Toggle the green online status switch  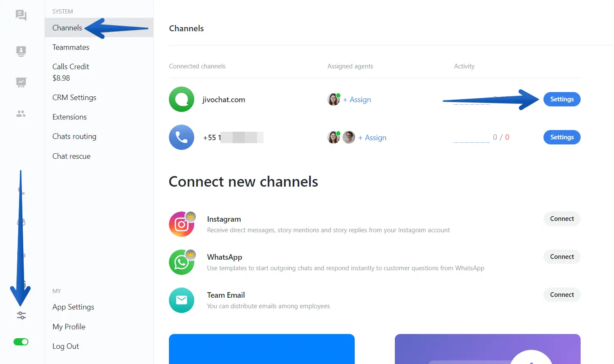21,342
